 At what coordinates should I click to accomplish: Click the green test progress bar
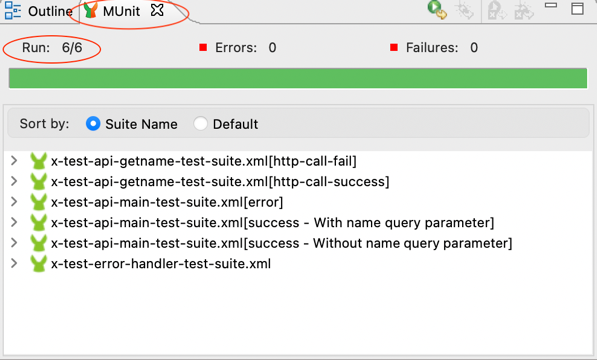[x=298, y=78]
